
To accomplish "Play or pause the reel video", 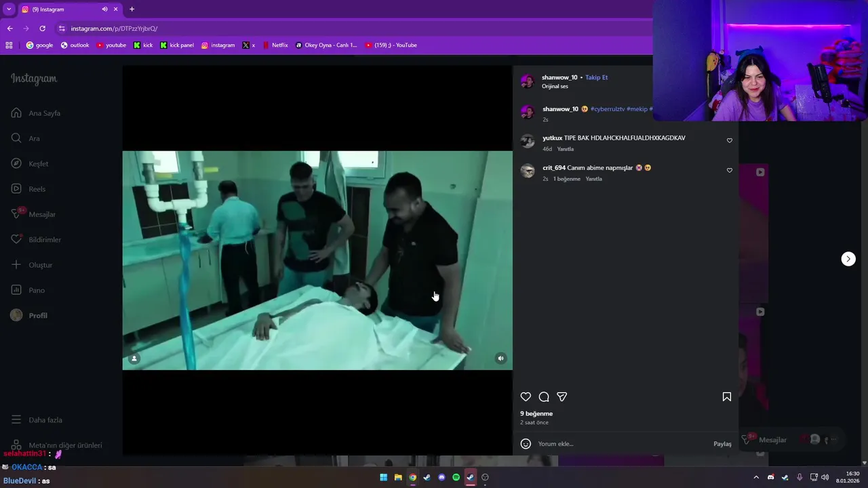I will click(x=317, y=260).
